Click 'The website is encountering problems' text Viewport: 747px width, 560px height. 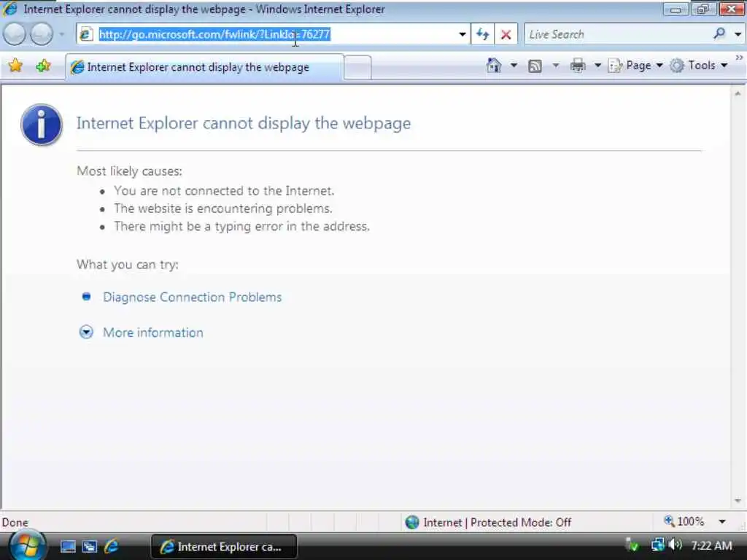pos(223,209)
